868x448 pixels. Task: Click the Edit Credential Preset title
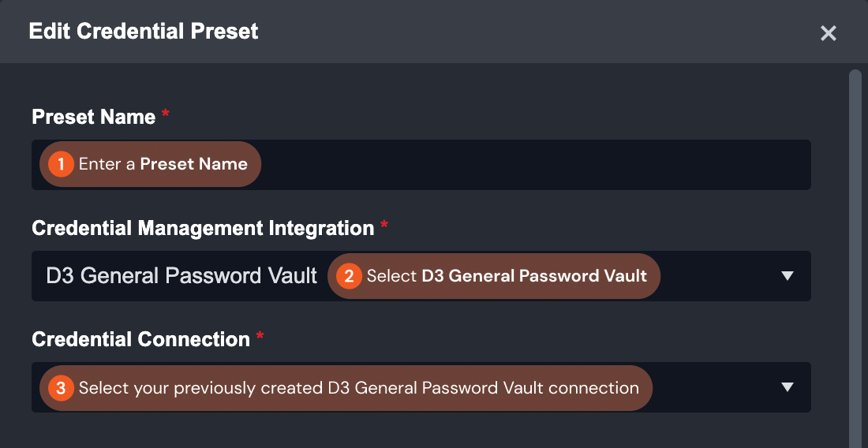coord(144,32)
